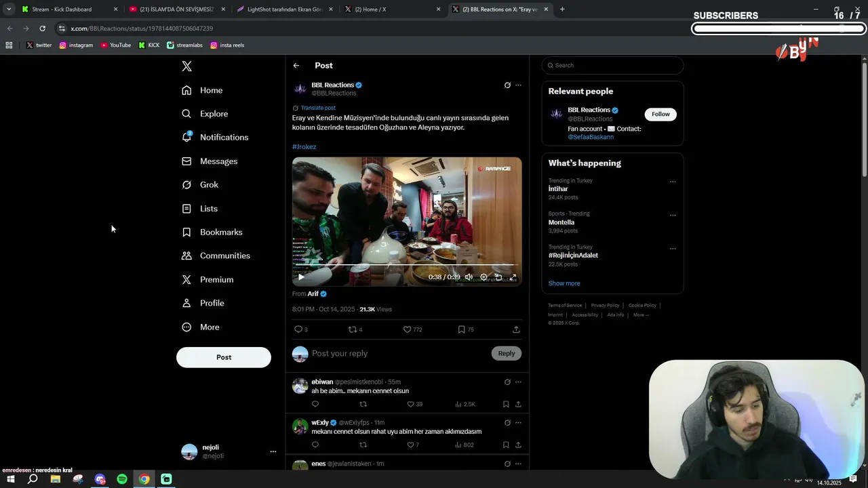Screen dimensions: 868x488
Task: Seek on the video progress bar
Action: (x=407, y=265)
